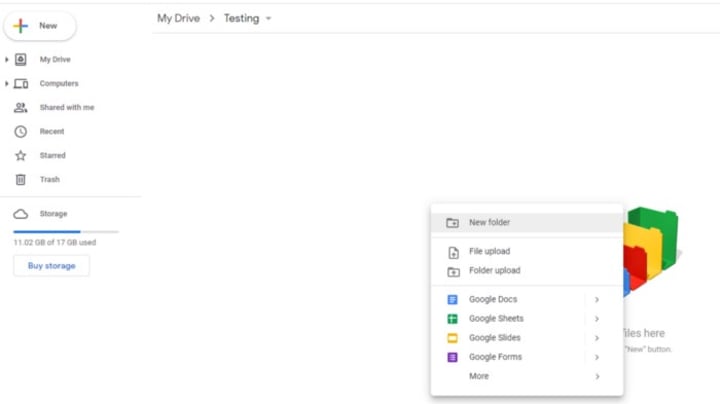Image resolution: width=720 pixels, height=404 pixels.
Task: Expand My Drive tree arrow in sidebar
Action: [6, 59]
